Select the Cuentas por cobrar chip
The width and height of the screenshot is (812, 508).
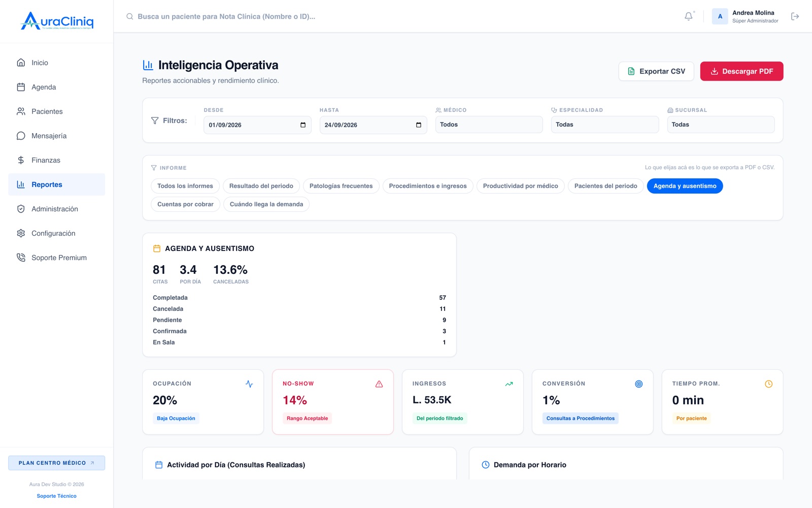[x=185, y=204]
